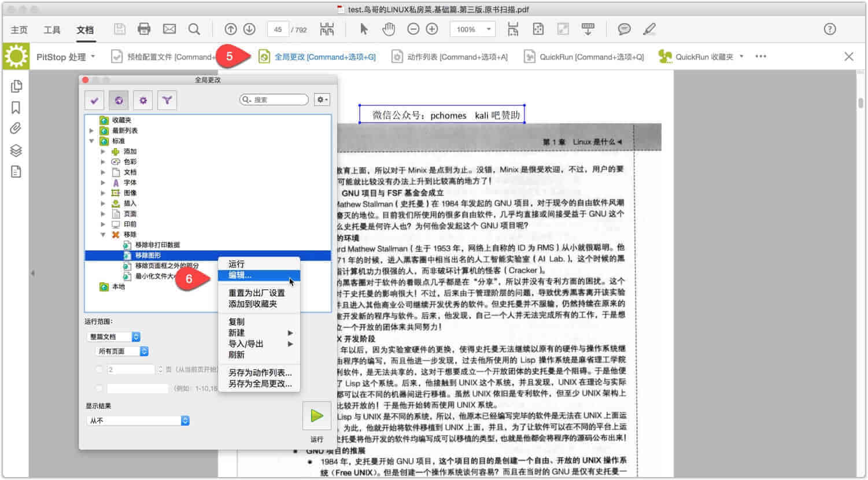Open the 整篇文档 run-range dropdown

click(x=114, y=337)
